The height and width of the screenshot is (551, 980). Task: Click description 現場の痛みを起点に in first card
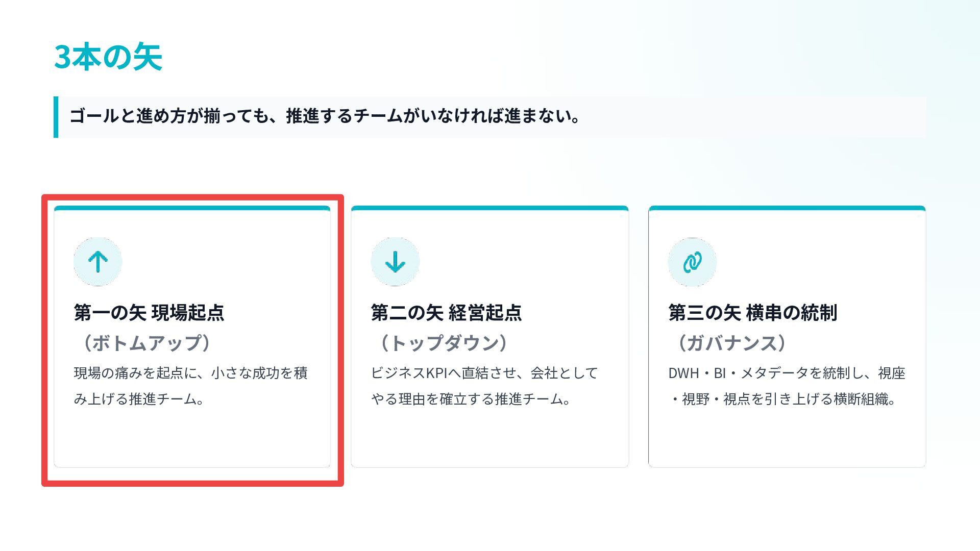click(190, 386)
